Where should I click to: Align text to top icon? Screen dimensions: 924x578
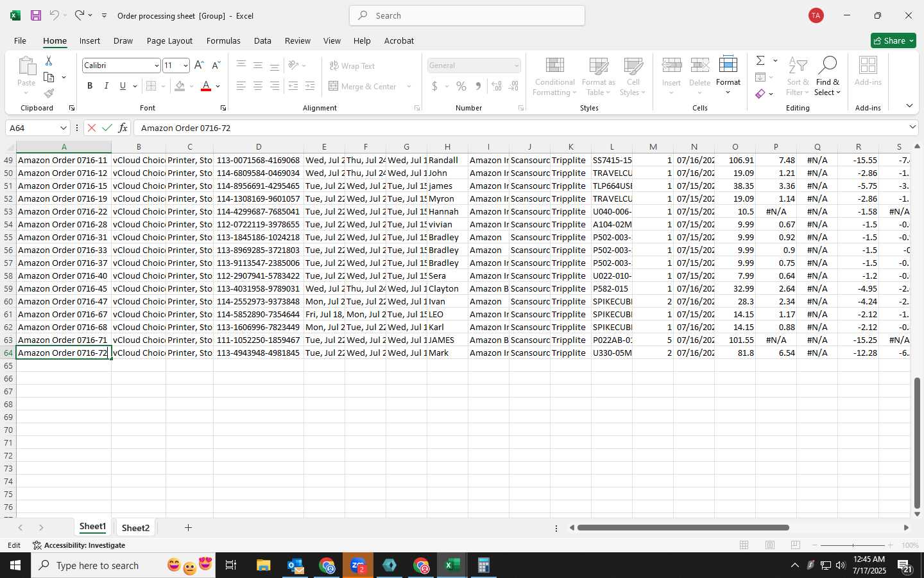(x=241, y=65)
